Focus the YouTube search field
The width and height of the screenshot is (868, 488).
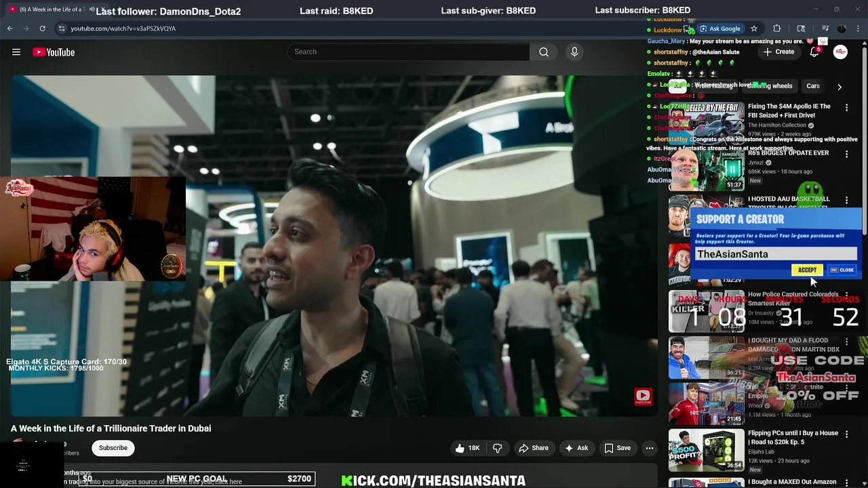click(408, 52)
